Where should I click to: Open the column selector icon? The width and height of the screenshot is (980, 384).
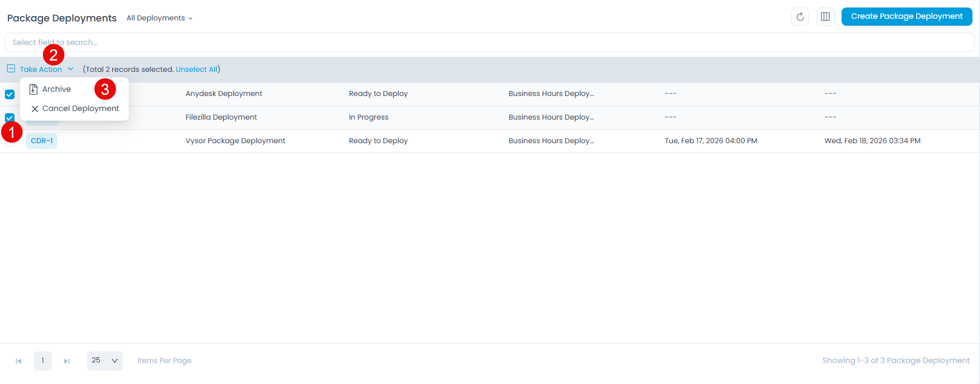click(x=825, y=17)
